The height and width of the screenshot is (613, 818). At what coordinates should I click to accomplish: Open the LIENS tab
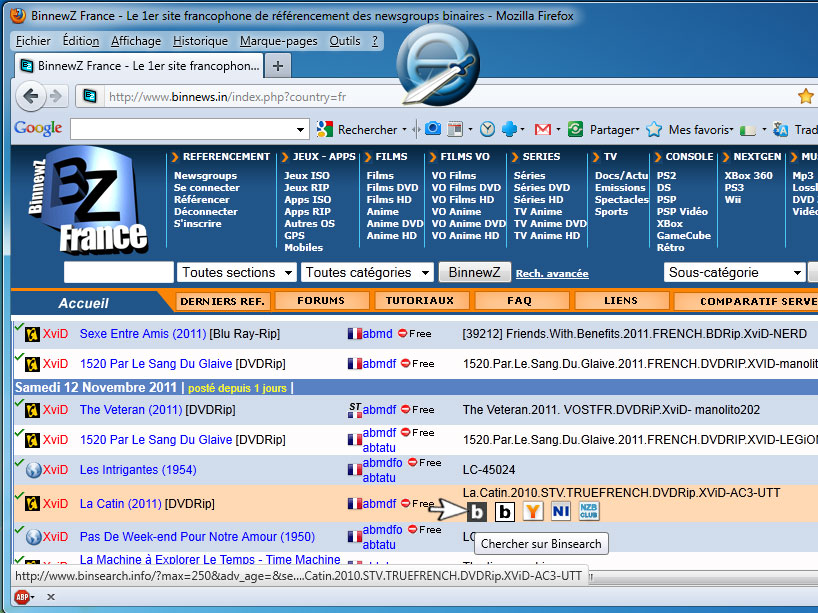click(621, 301)
